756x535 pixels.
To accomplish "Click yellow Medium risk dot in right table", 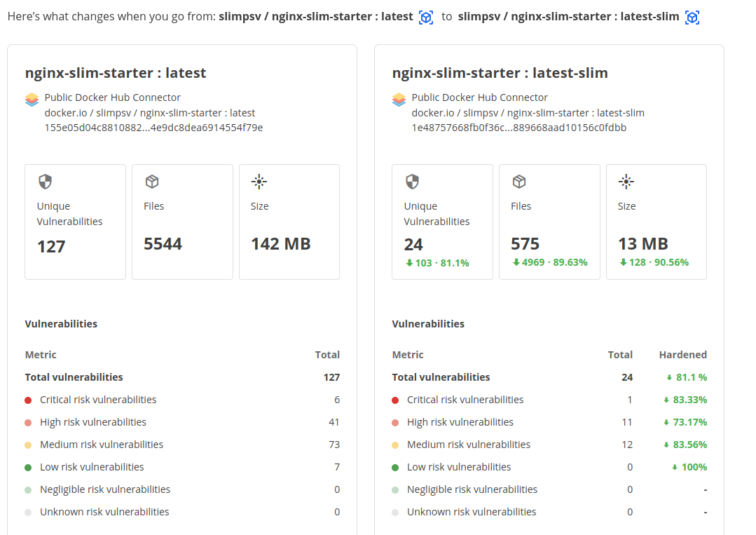I will pyautogui.click(x=395, y=445).
